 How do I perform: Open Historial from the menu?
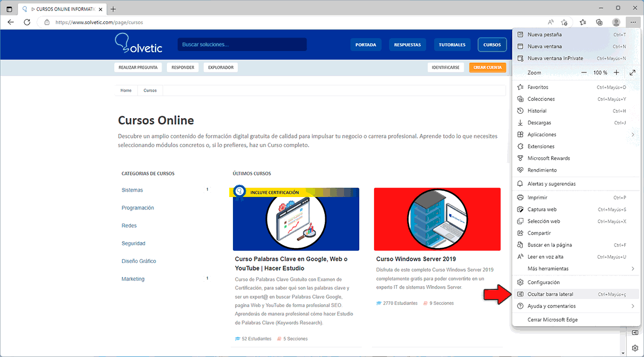tap(576, 111)
